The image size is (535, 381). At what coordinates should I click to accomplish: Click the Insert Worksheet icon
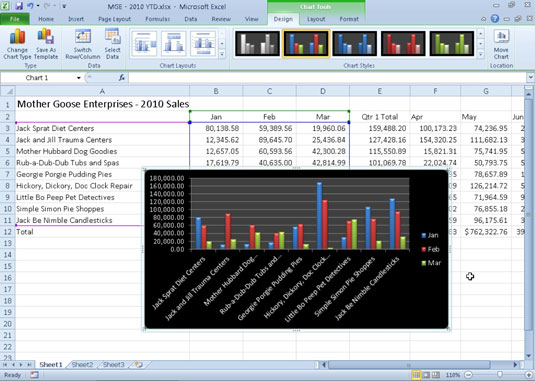coord(138,365)
